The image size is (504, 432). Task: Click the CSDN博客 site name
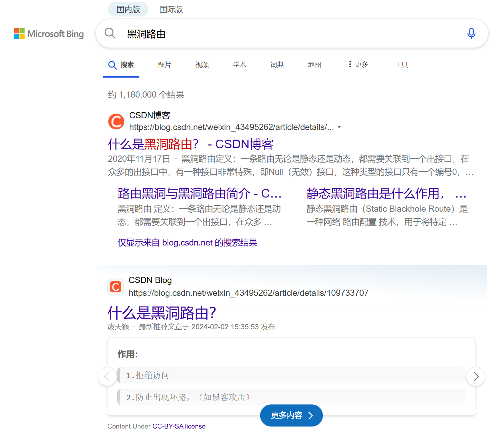tap(150, 115)
